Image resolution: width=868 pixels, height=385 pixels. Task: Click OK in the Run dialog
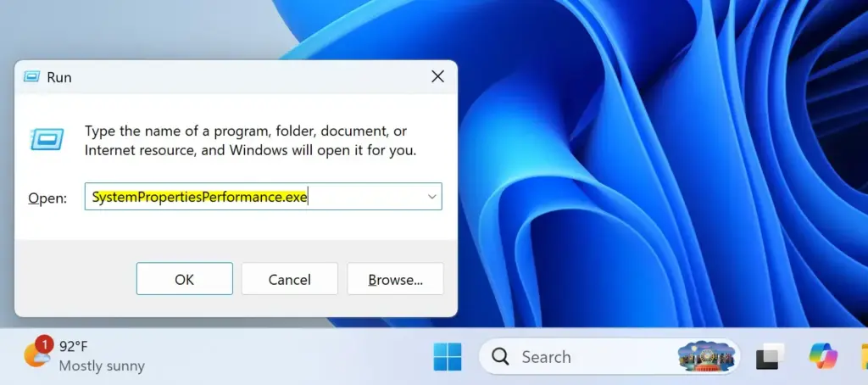184,279
